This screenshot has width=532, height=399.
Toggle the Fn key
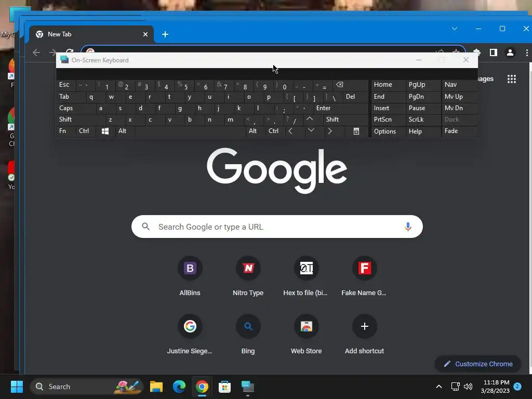click(66, 131)
